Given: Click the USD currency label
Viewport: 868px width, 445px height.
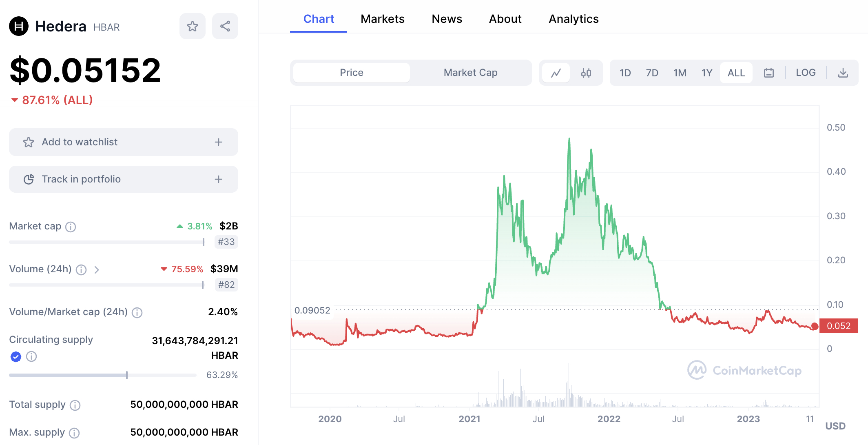Looking at the screenshot, I should [835, 426].
